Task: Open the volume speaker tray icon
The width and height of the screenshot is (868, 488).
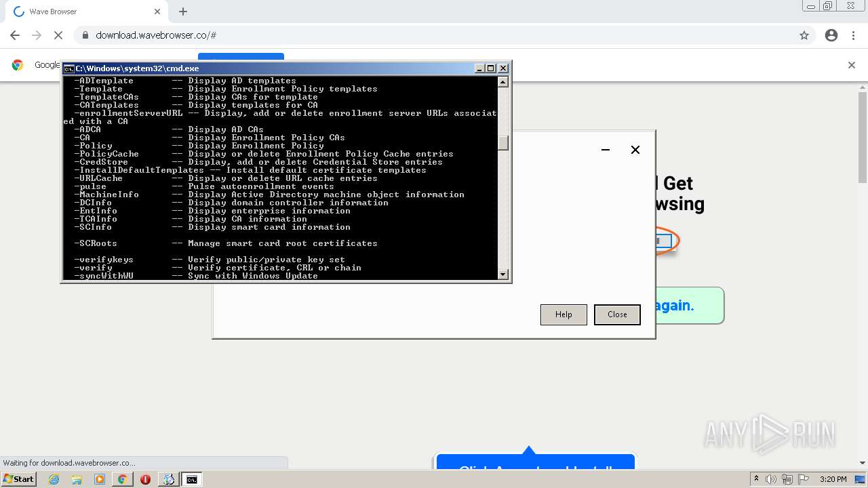Action: click(x=771, y=479)
